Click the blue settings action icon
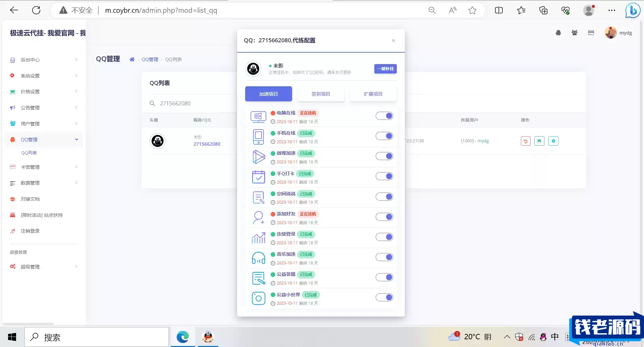The image size is (644, 347). [x=553, y=141]
